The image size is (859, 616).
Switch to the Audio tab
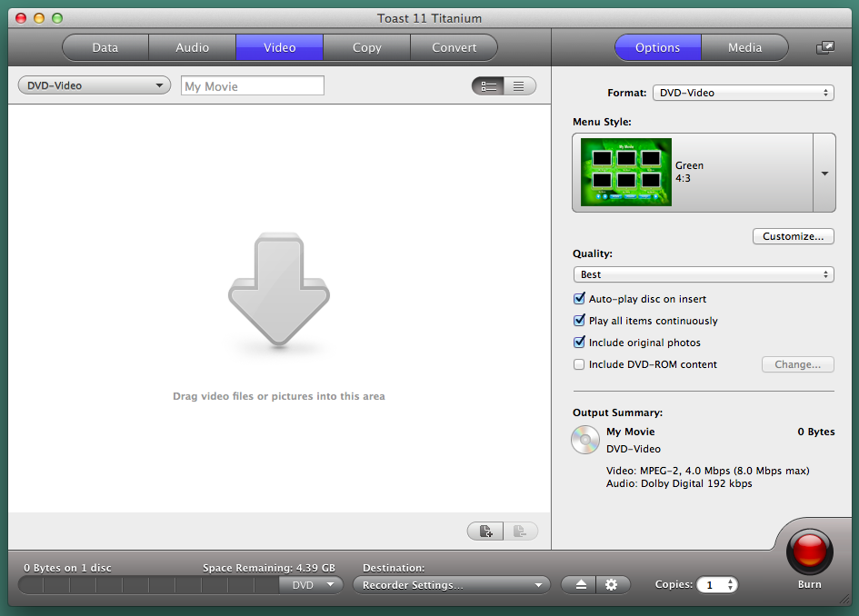[192, 47]
